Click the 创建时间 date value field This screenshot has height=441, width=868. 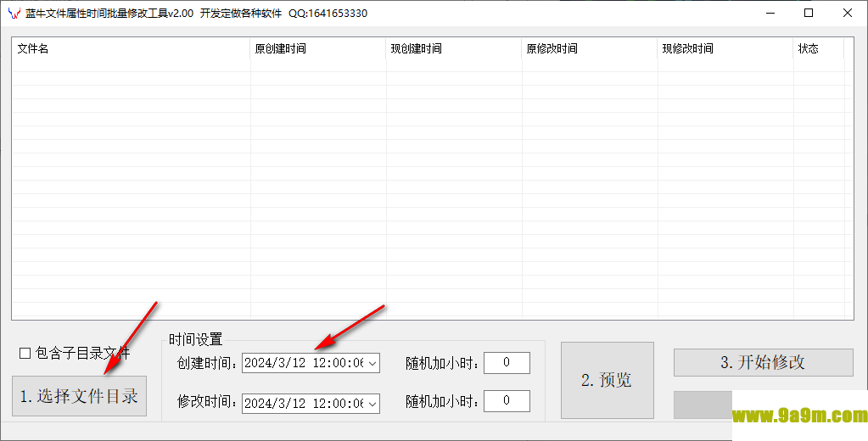tap(304, 363)
